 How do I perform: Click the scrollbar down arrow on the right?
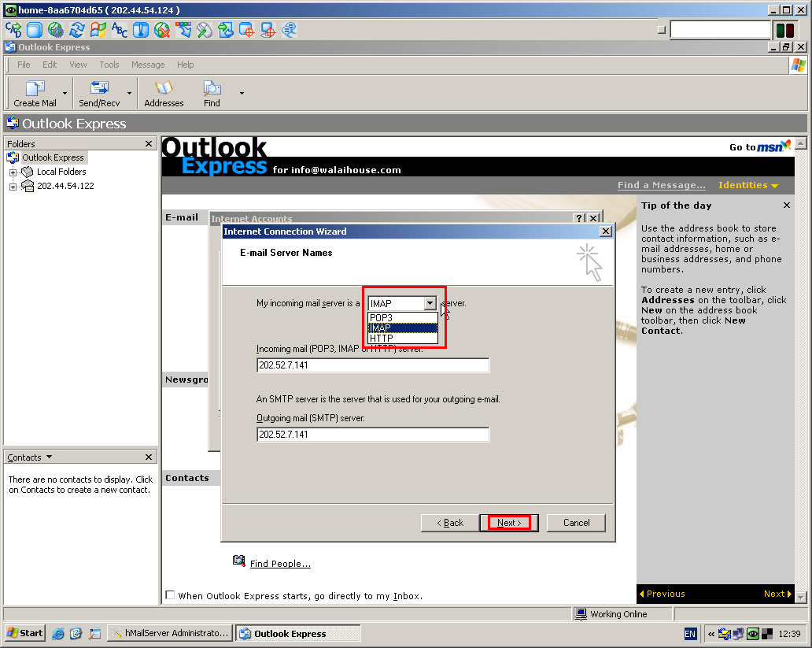click(801, 597)
